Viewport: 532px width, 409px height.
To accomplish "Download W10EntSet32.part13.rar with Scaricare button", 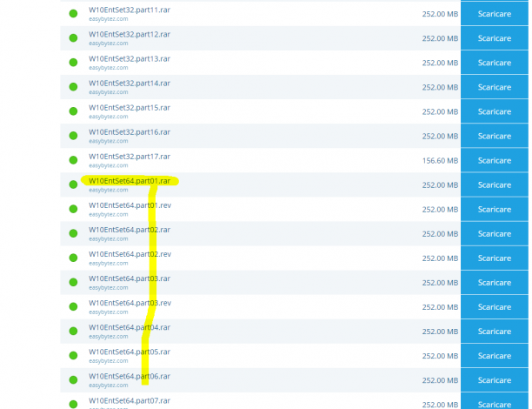I will pos(495,63).
